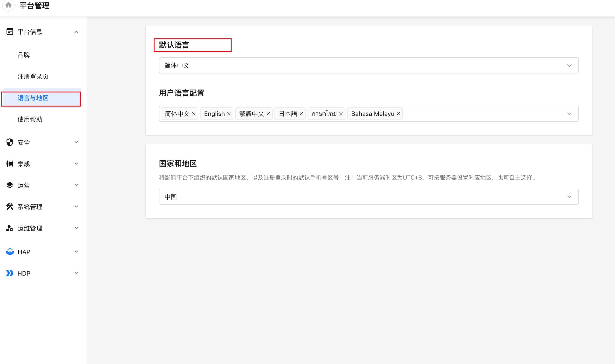The height and width of the screenshot is (364, 615).
Task: Expand the 运维管理 section chevron
Action: (76, 228)
